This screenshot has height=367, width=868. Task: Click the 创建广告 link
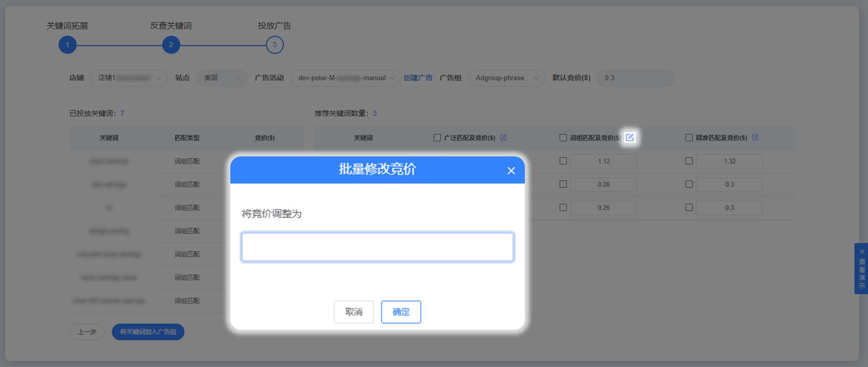(418, 78)
